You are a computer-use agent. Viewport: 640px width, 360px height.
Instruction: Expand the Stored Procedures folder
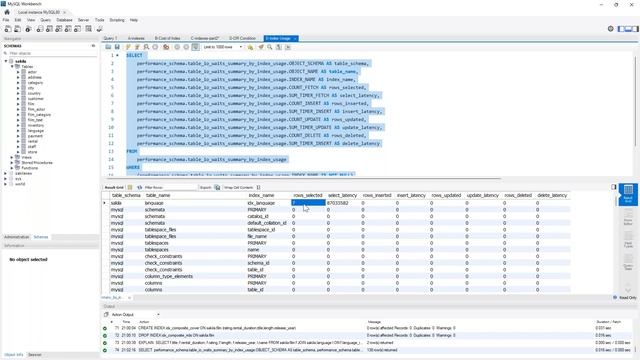[12, 162]
